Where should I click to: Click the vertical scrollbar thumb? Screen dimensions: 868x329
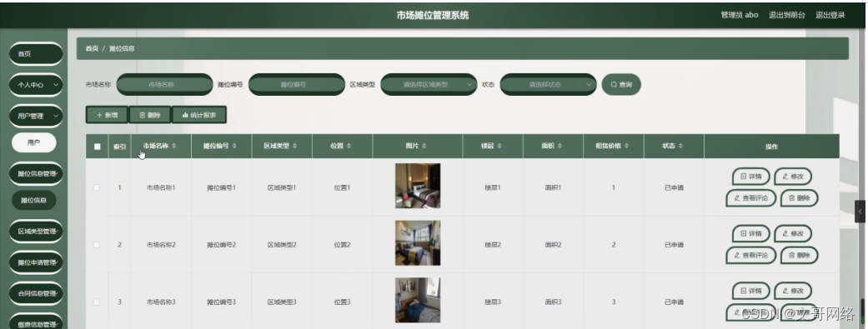click(x=862, y=312)
